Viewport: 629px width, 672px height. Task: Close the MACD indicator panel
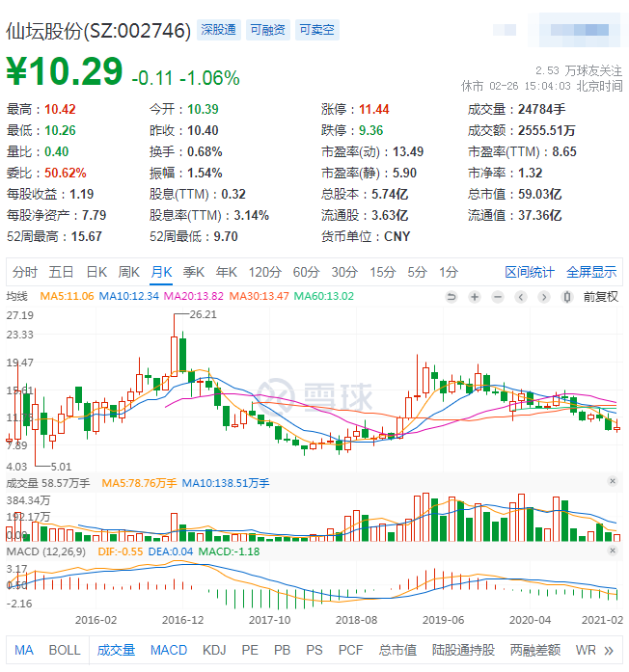(x=613, y=551)
